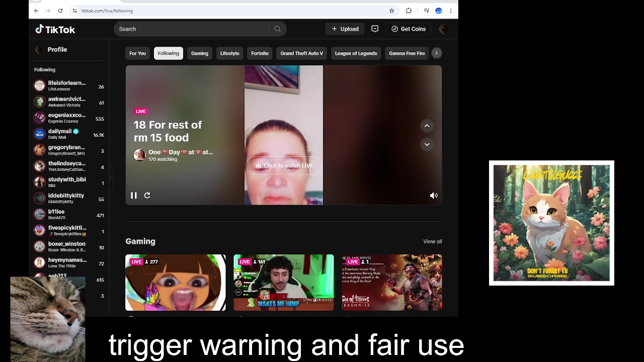Select the Grand Theft Auto V tab
The height and width of the screenshot is (362, 644).
pos(302,53)
